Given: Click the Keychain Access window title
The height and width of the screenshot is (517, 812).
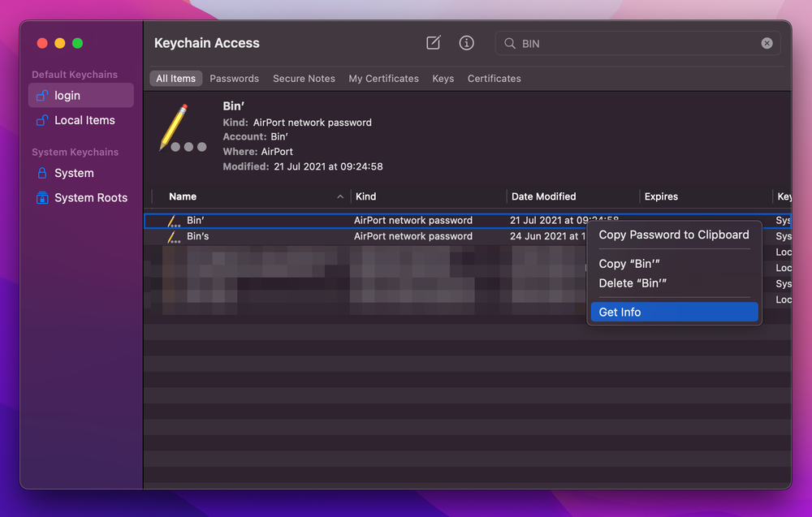Looking at the screenshot, I should coord(206,43).
